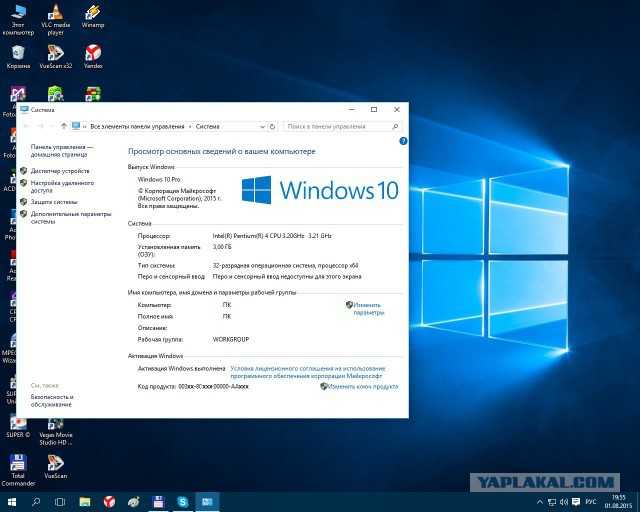Select the processor Intel Pentium 4 text
The image size is (640, 512).
click(x=272, y=236)
